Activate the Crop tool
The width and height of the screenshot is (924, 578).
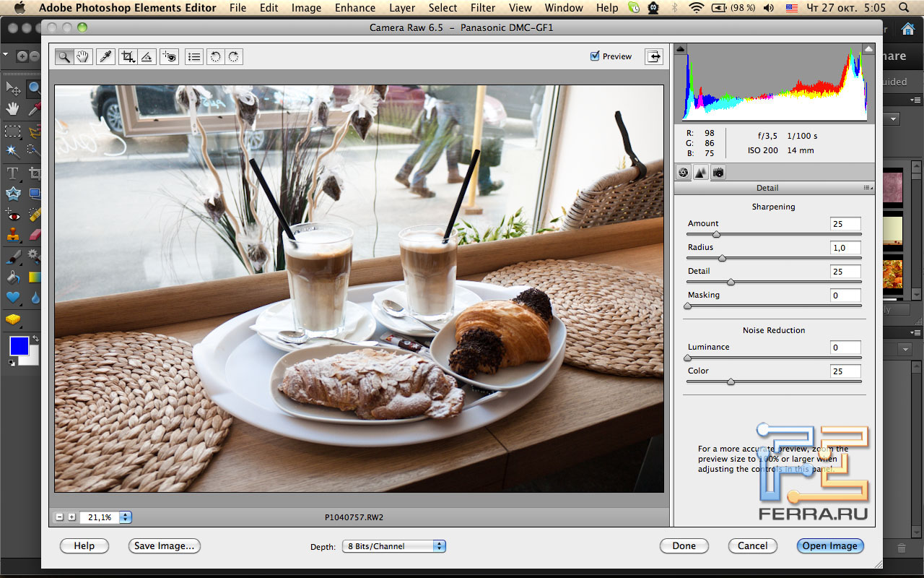[128, 56]
